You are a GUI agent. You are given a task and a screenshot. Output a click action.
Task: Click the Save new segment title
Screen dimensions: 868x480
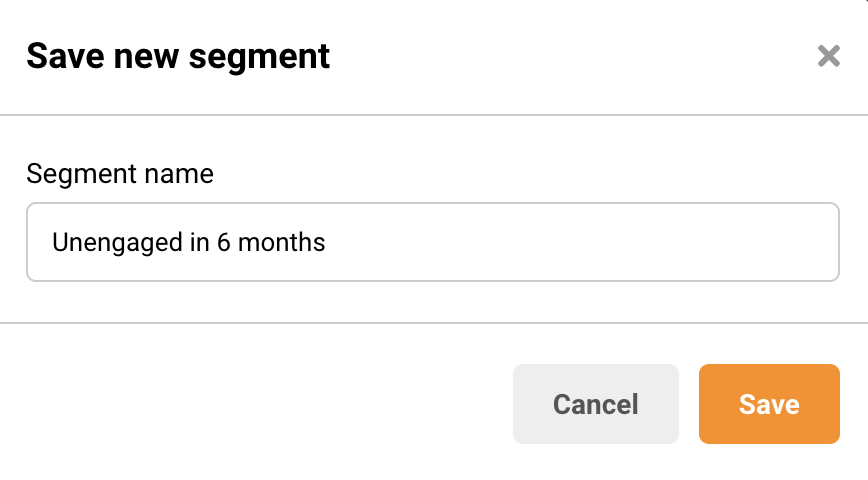178,56
